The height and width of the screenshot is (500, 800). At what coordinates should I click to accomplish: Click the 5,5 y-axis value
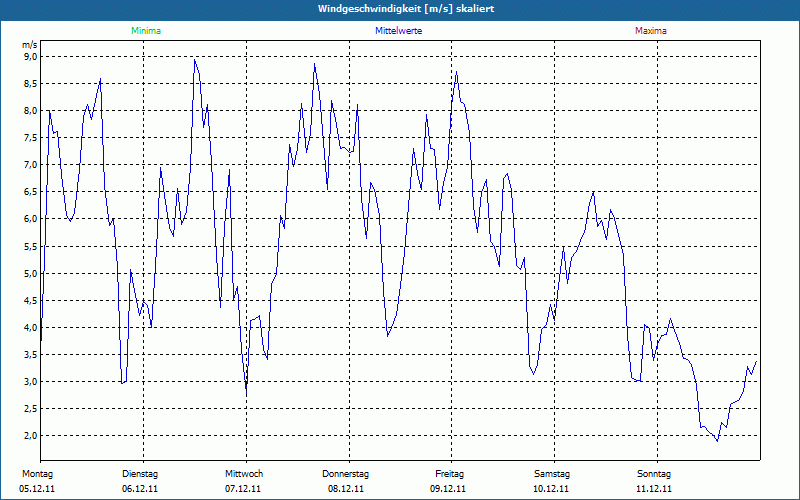click(31, 246)
